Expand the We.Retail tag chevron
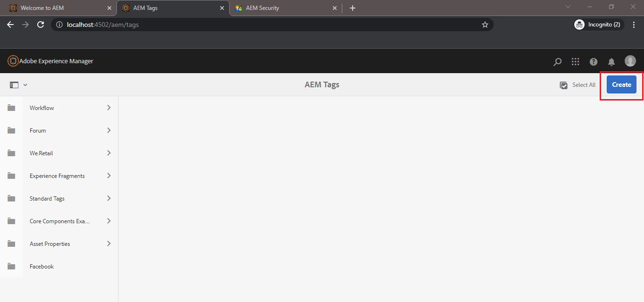 (x=109, y=153)
